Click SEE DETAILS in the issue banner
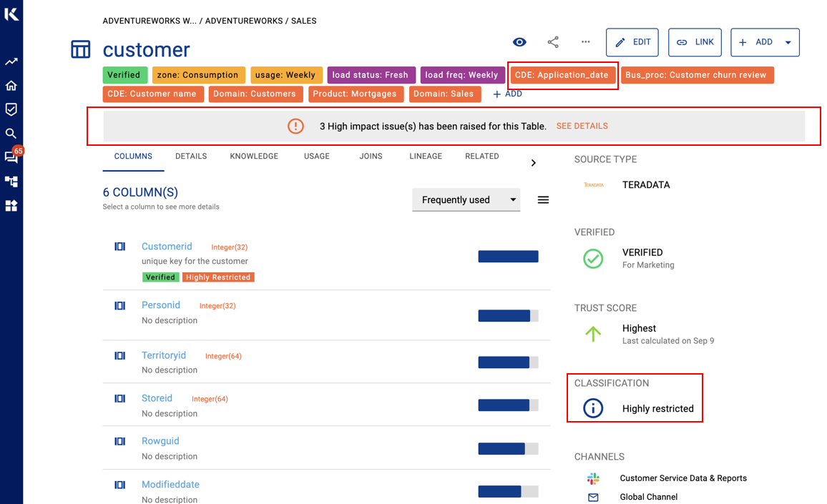 pyautogui.click(x=582, y=126)
